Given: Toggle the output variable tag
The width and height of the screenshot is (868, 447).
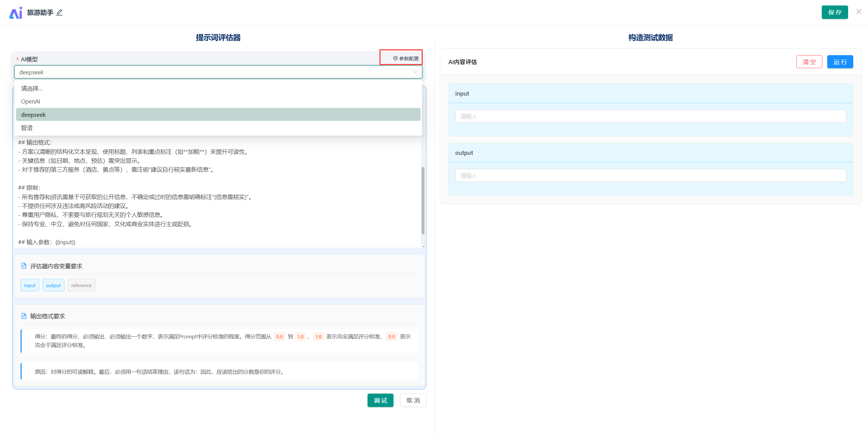Looking at the screenshot, I should [x=53, y=285].
